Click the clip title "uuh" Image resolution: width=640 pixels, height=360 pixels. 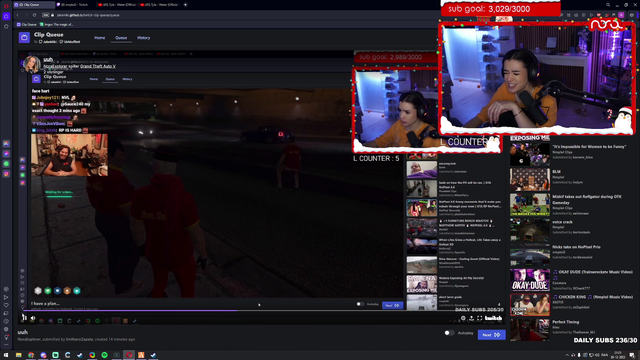(22, 332)
